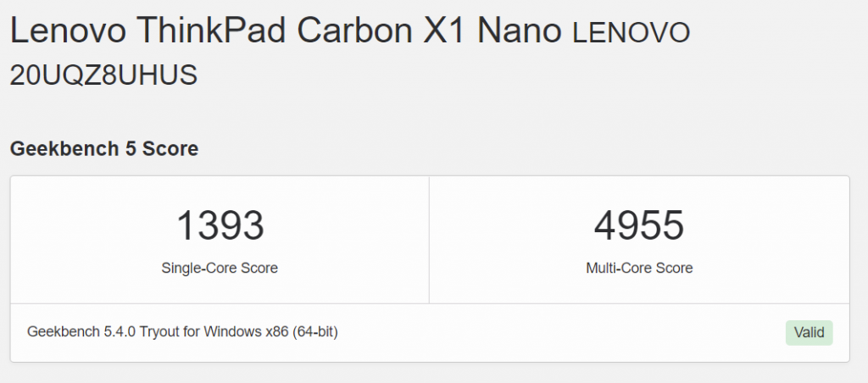Viewport: 868px width, 383px height.
Task: Click the word Score in the section heading
Action: click(x=170, y=149)
